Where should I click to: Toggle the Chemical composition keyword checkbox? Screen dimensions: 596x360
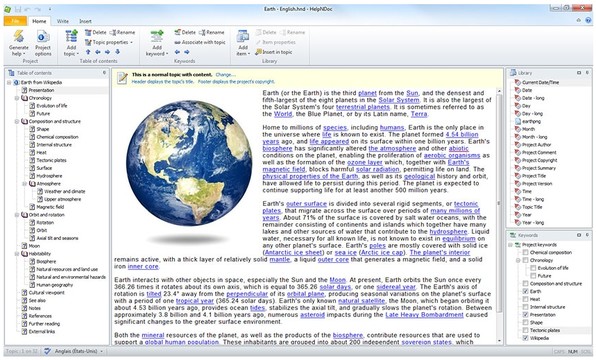525,252
